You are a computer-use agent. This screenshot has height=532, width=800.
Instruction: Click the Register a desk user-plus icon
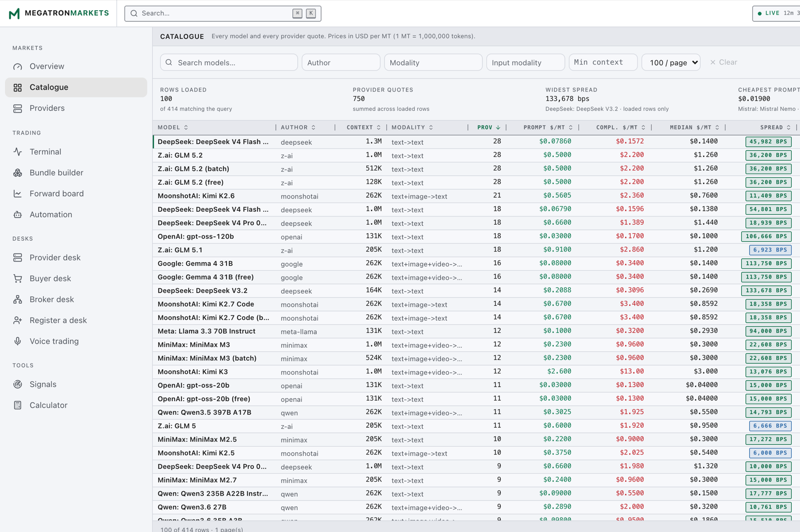(17, 320)
